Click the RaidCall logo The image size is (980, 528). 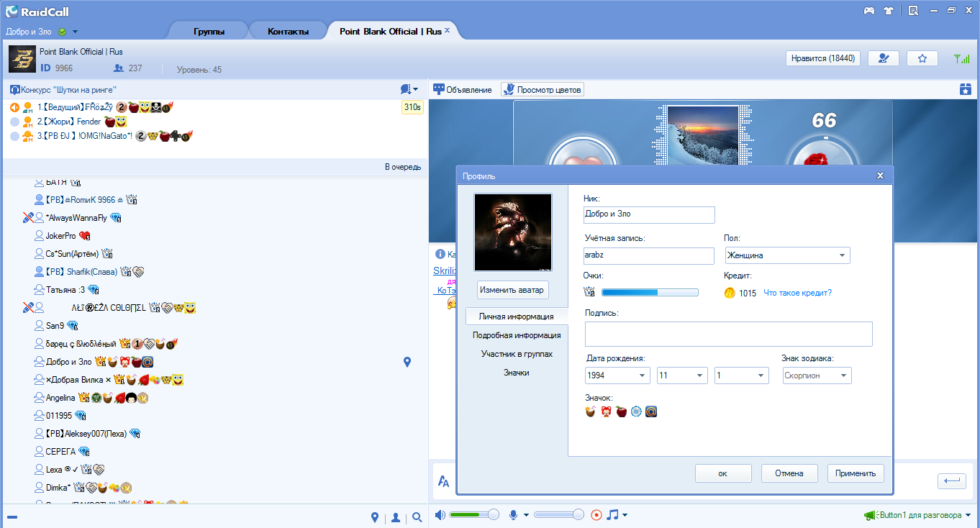coord(37,11)
